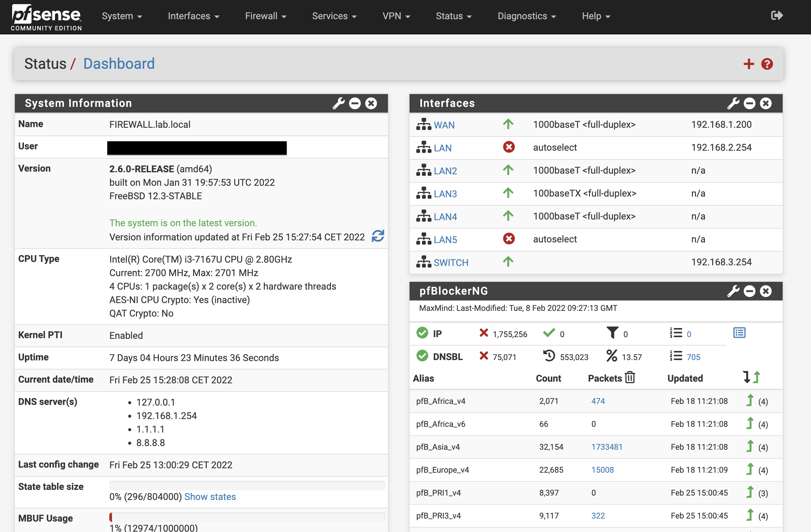The width and height of the screenshot is (811, 532).
Task: Open the LAN3 interface link
Action: [445, 194]
